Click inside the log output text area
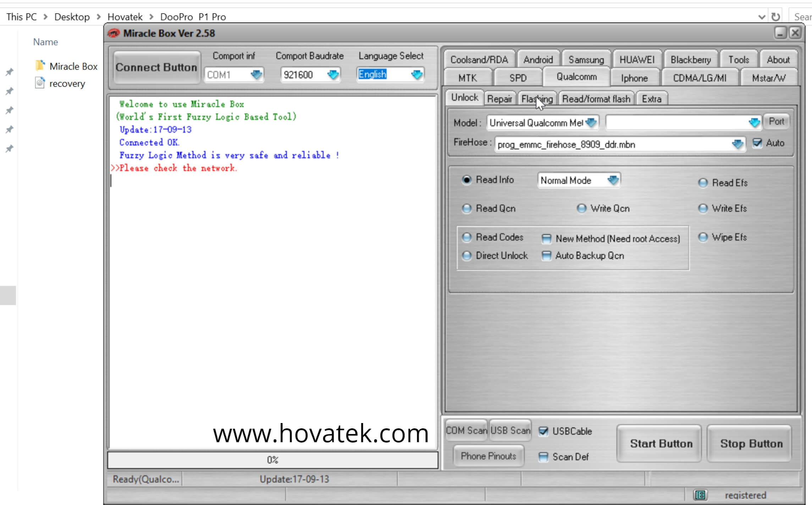The image size is (812, 505). tap(272, 272)
